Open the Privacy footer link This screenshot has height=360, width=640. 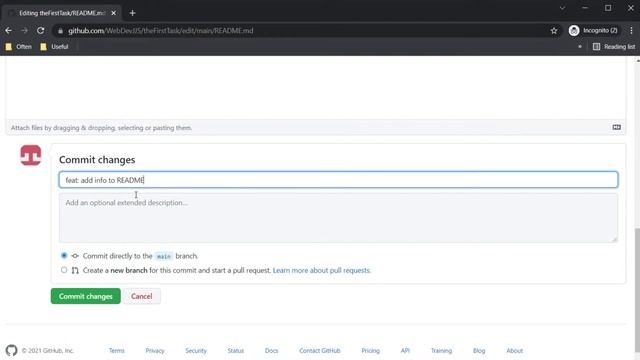[x=155, y=351]
